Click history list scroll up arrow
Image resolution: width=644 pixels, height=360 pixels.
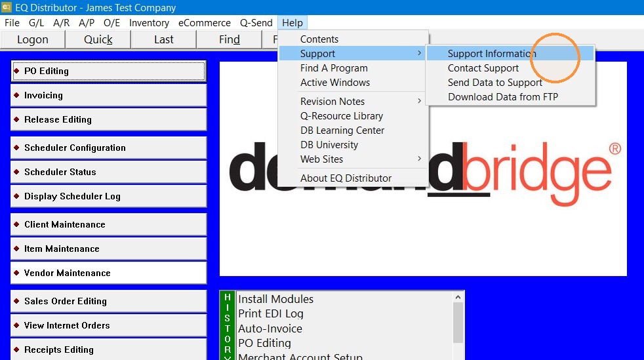point(458,297)
